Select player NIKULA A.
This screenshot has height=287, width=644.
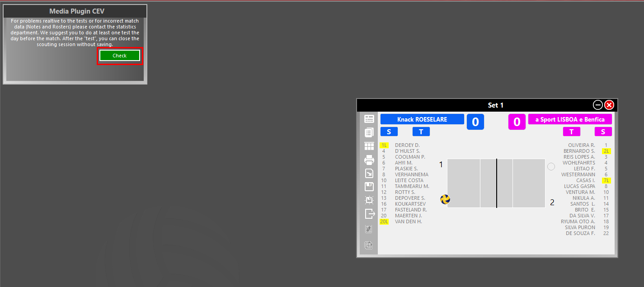pyautogui.click(x=584, y=198)
